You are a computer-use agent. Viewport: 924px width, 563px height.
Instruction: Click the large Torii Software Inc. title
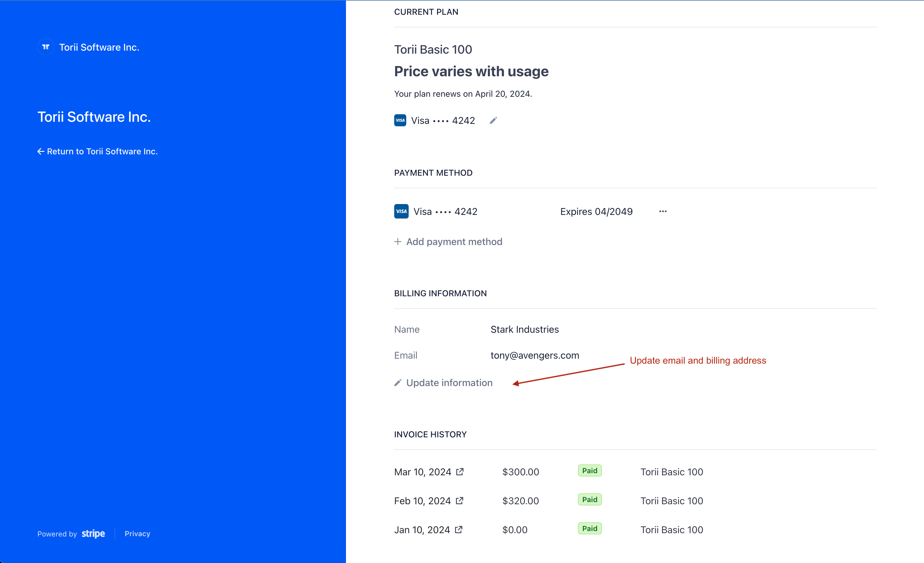pyautogui.click(x=94, y=117)
